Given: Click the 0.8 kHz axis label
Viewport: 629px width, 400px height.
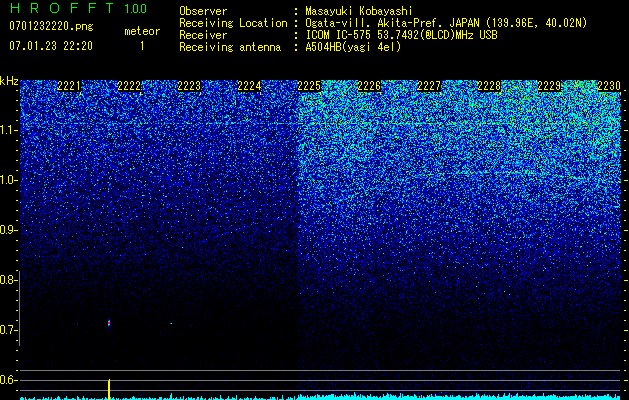Looking at the screenshot, I should (x=9, y=280).
